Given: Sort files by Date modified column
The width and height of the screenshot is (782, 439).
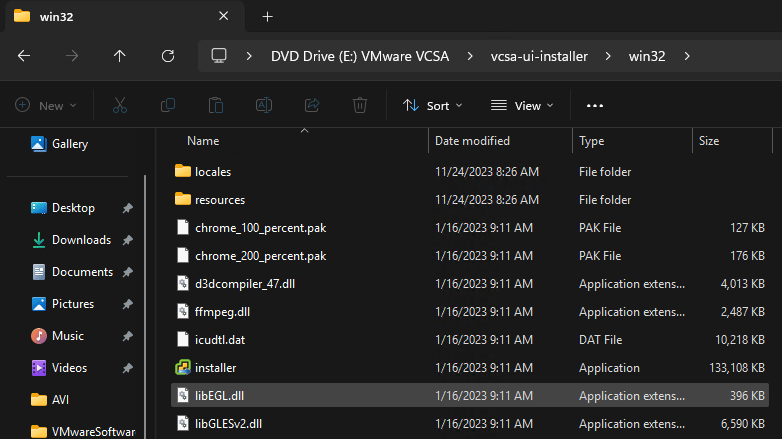Looking at the screenshot, I should click(x=472, y=141).
